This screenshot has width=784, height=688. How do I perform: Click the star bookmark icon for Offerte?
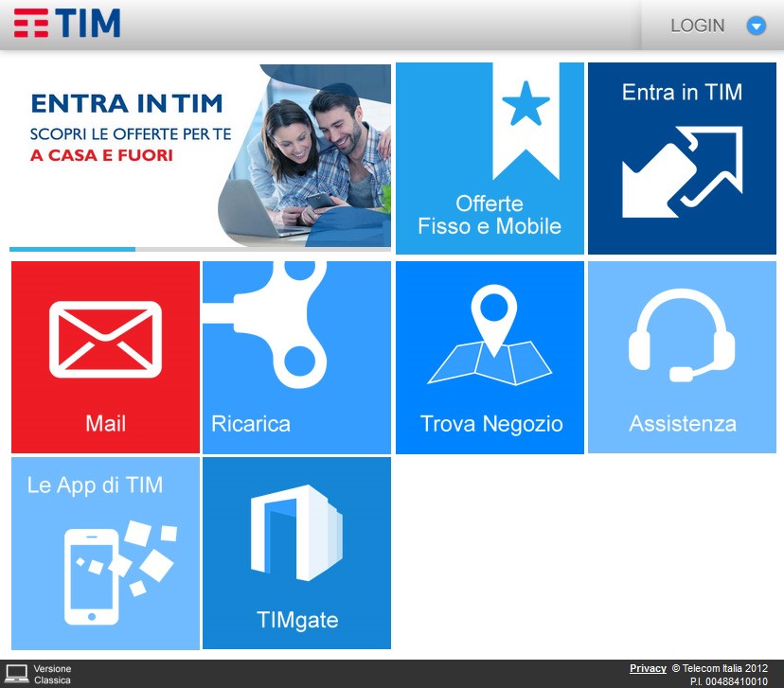click(526, 121)
